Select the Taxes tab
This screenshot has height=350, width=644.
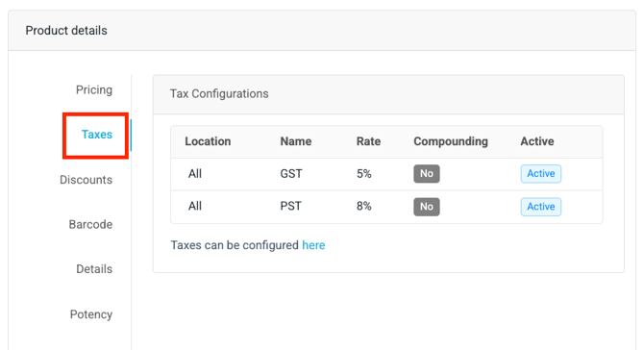pos(97,135)
